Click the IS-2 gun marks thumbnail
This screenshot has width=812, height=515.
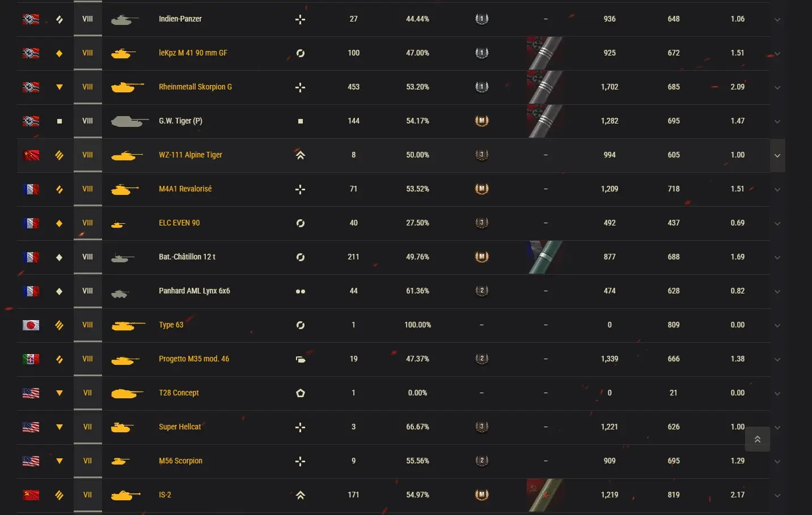545,495
